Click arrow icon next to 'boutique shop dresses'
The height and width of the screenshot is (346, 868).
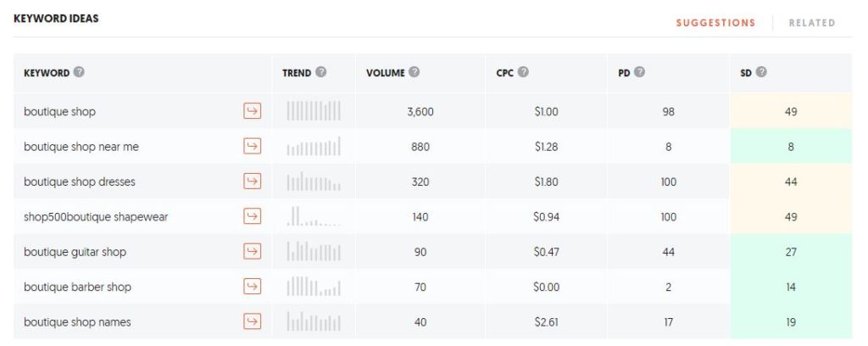252,181
